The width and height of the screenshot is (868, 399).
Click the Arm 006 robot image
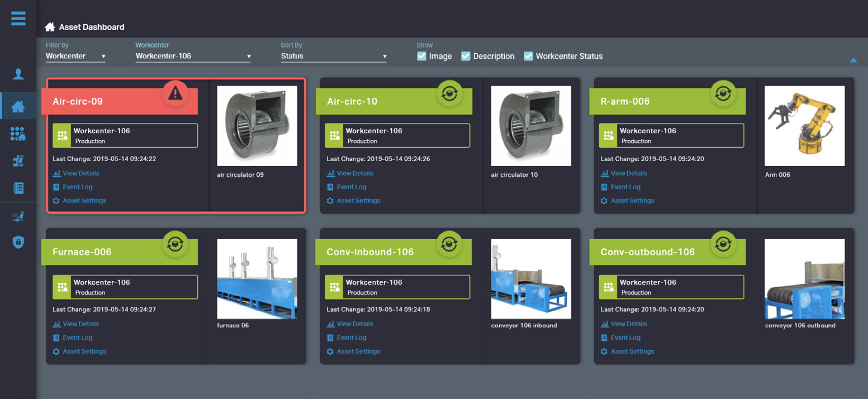point(804,126)
